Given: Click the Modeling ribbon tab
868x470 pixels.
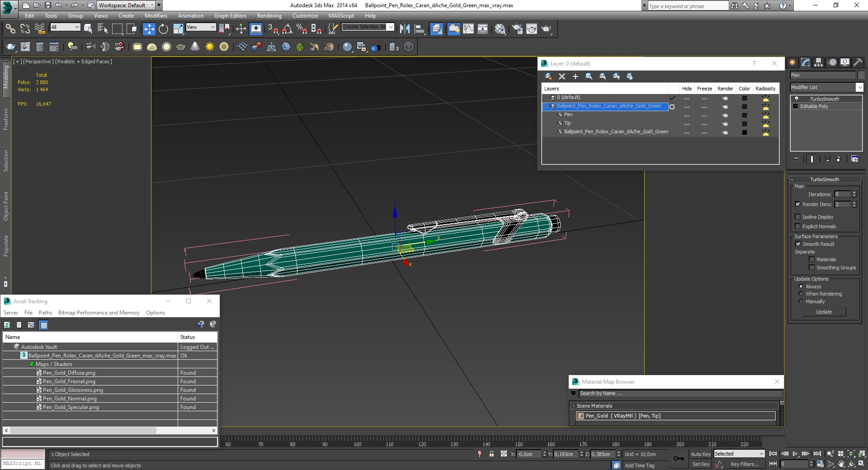Looking at the screenshot, I should coord(6,76).
